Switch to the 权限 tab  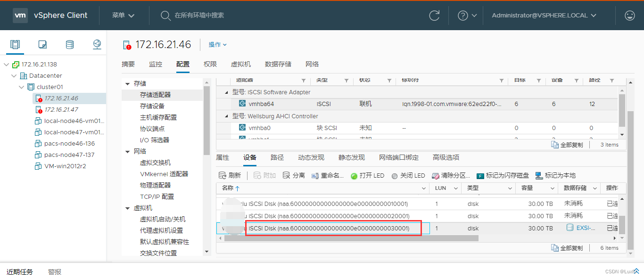210,64
